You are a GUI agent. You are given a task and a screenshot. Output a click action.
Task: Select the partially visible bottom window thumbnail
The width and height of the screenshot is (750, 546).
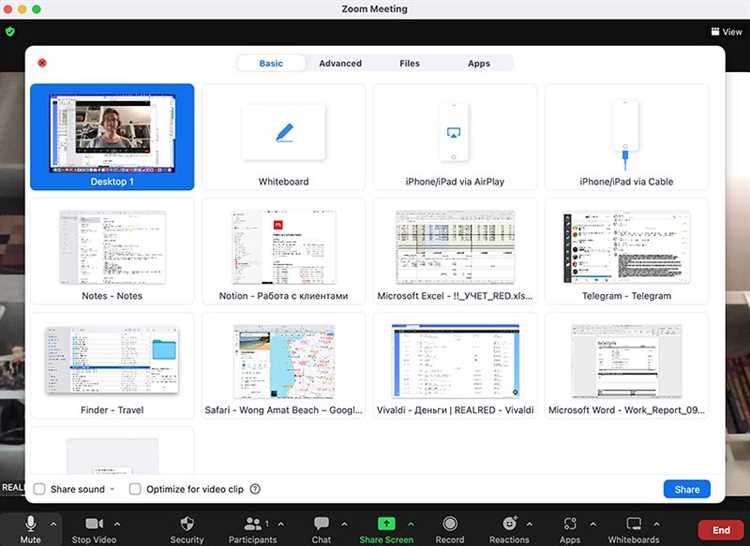[112, 451]
